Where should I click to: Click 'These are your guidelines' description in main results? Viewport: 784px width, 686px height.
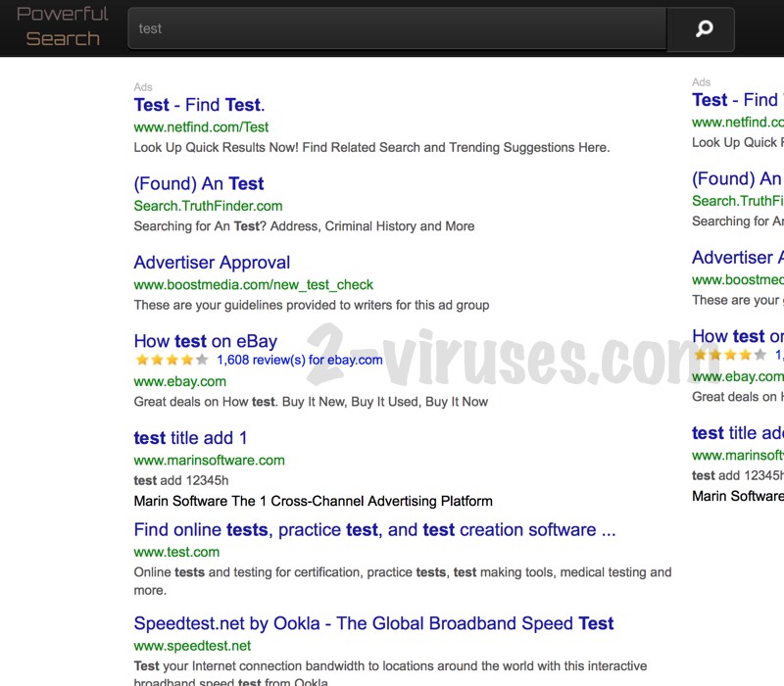pyautogui.click(x=312, y=305)
